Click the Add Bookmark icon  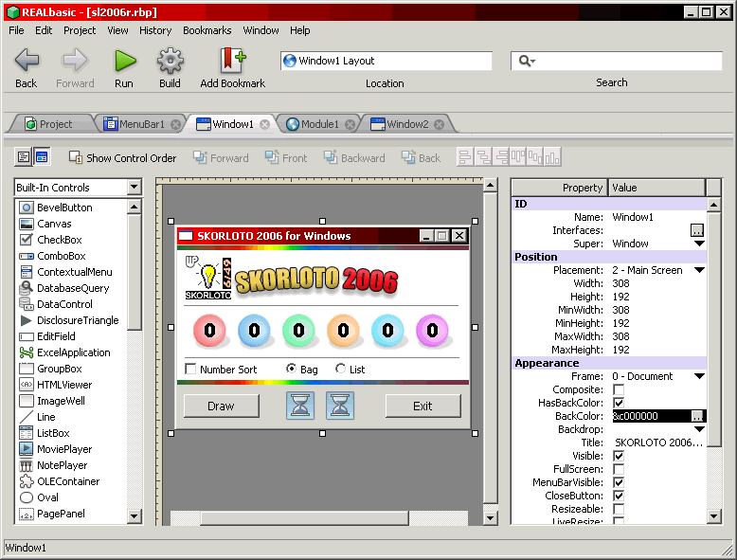(x=233, y=61)
